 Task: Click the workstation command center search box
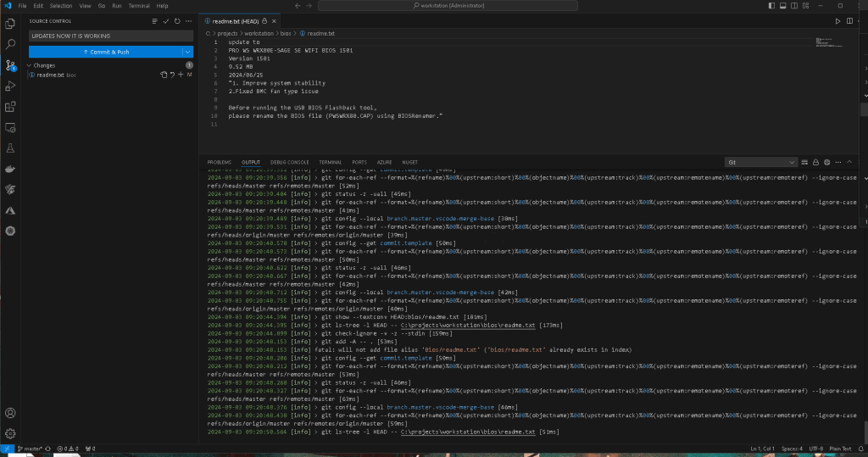point(448,6)
